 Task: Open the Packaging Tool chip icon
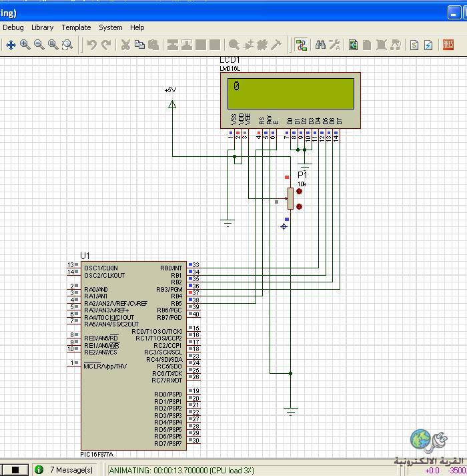262,45
